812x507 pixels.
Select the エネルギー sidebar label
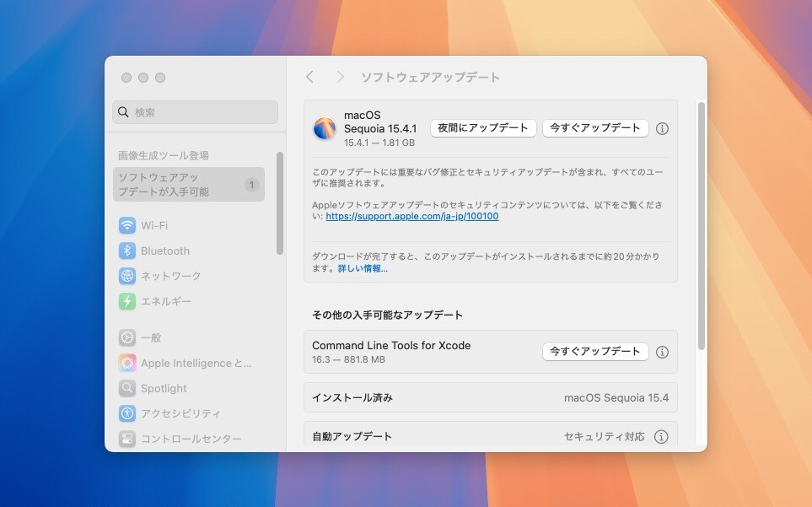point(166,301)
